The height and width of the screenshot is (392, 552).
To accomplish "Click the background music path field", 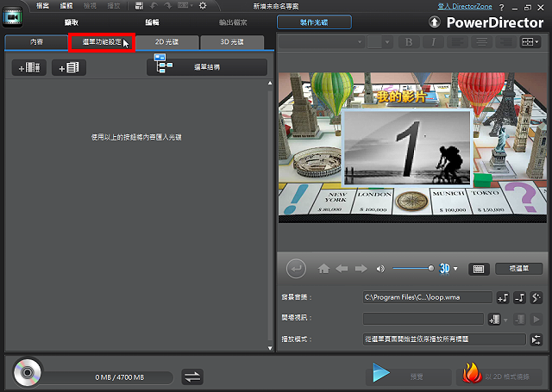I will click(428, 297).
